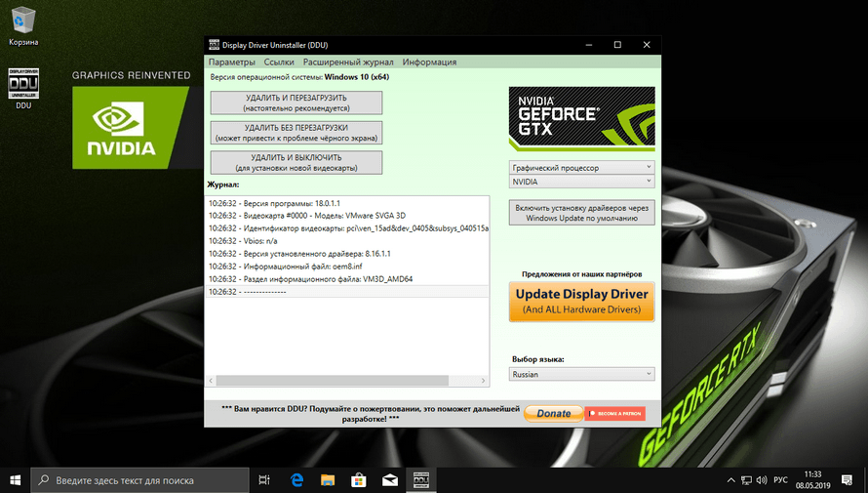Click the DDU title bar application icon
This screenshot has height=493, width=868.
214,45
